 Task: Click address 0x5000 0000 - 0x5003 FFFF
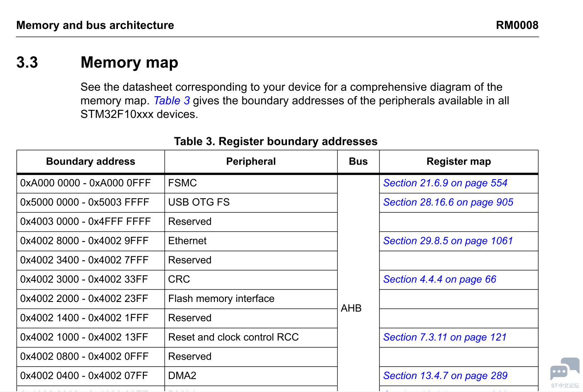click(x=85, y=202)
